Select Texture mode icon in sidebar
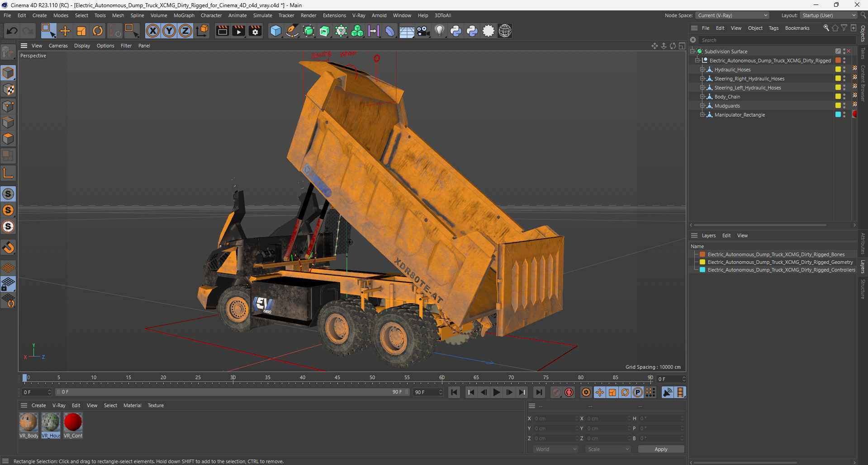868x465 pixels. 8,89
